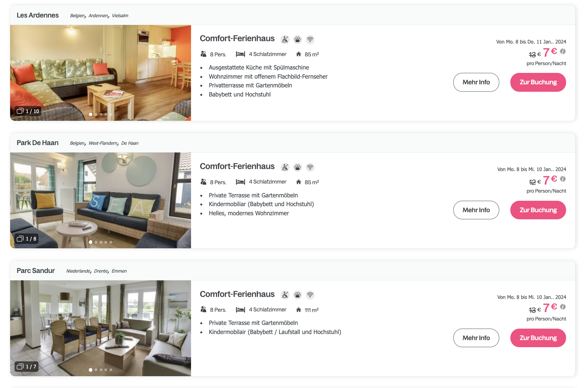The width and height of the screenshot is (588, 388).
Task: Click the pets-allowed paw icon for Park De Haan
Action: point(297,167)
